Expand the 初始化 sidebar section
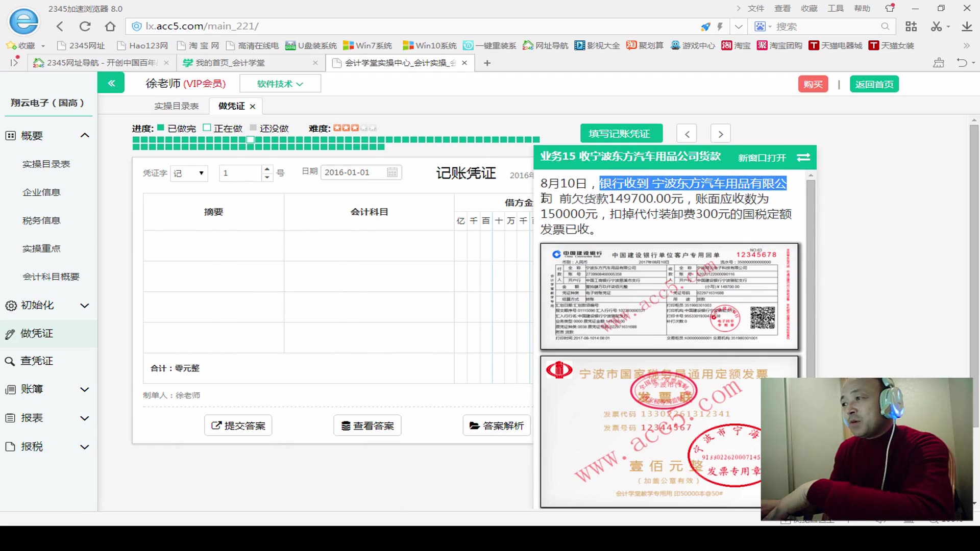Image resolution: width=980 pixels, height=551 pixels. [x=84, y=305]
